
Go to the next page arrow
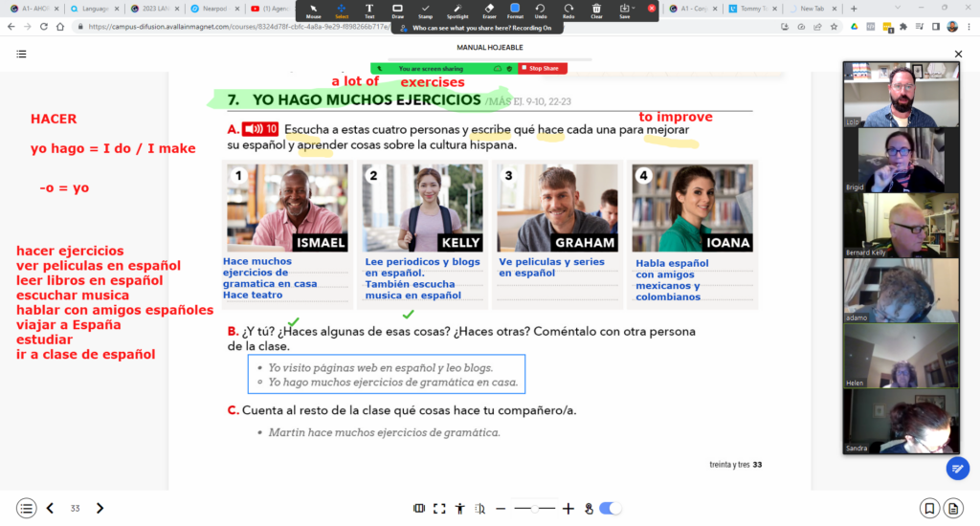(x=100, y=509)
